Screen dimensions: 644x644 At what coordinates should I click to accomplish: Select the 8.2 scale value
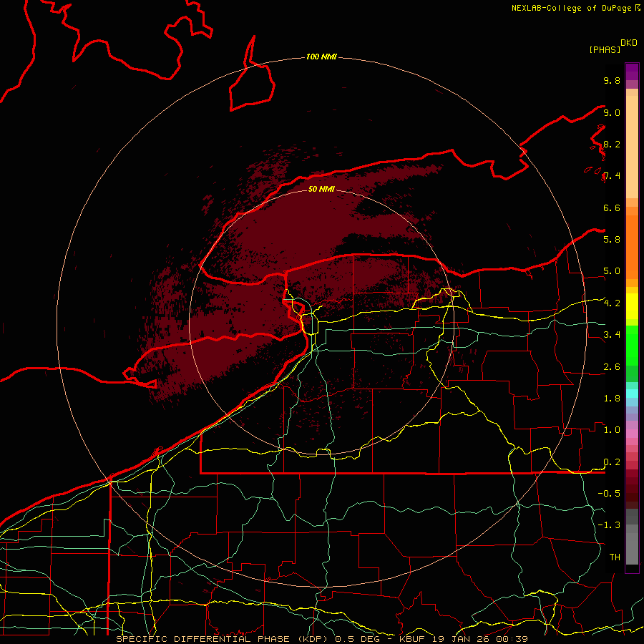pyautogui.click(x=612, y=144)
